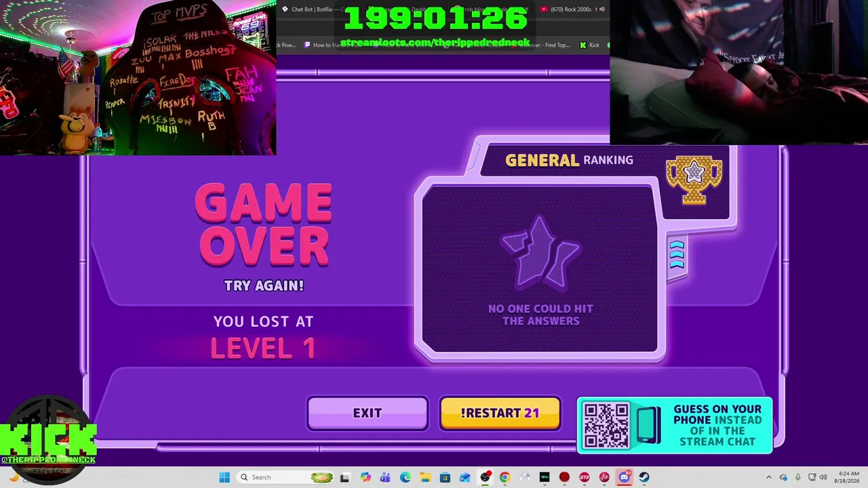Open the Windows Start menu
This screenshot has width=868, height=488.
(x=224, y=477)
